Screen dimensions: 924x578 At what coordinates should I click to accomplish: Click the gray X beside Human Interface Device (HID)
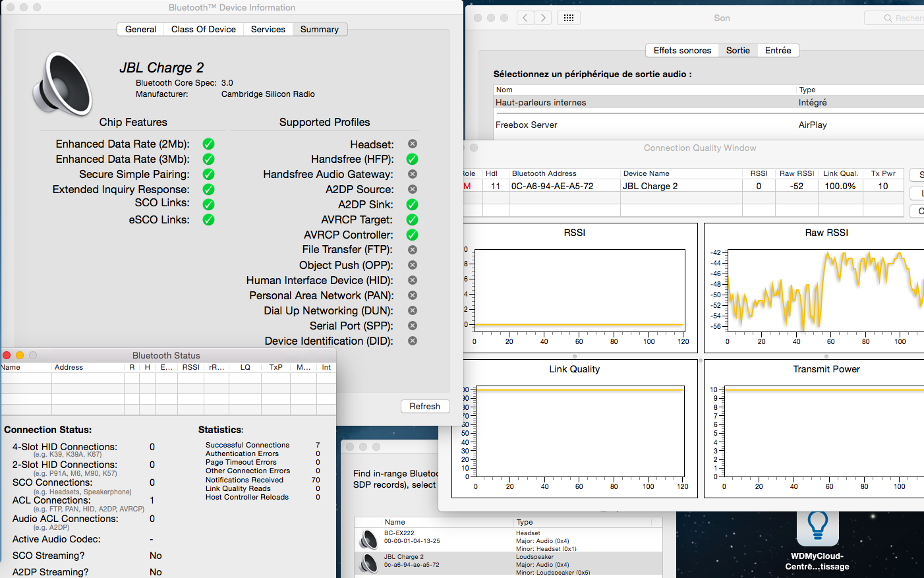coord(413,280)
